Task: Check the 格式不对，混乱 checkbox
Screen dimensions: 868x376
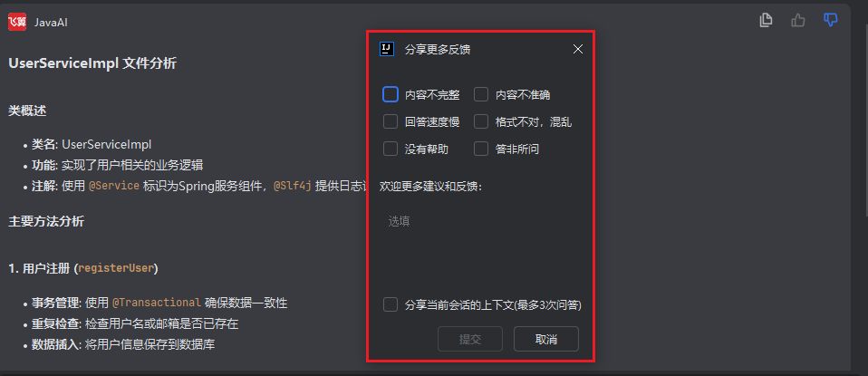Action: click(481, 121)
